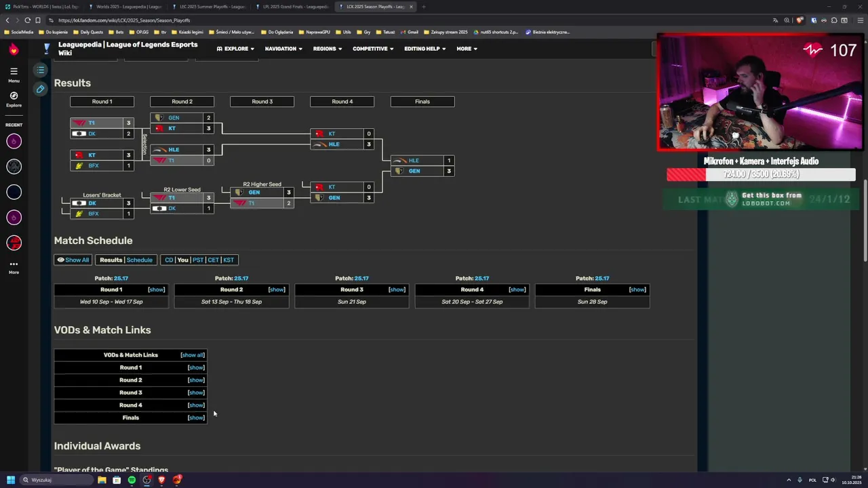Click the Windows taskbar search box
Viewport: 868px width, 488px height.
click(57, 480)
